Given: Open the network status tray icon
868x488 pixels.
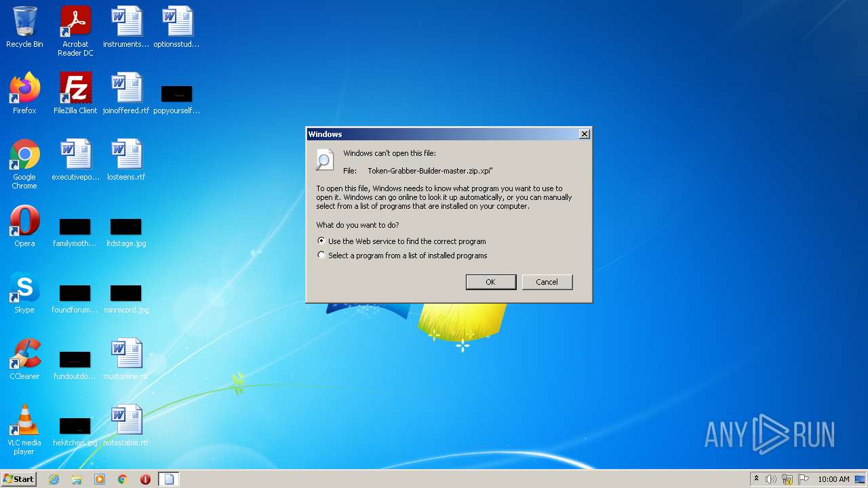Looking at the screenshot, I should [787, 479].
